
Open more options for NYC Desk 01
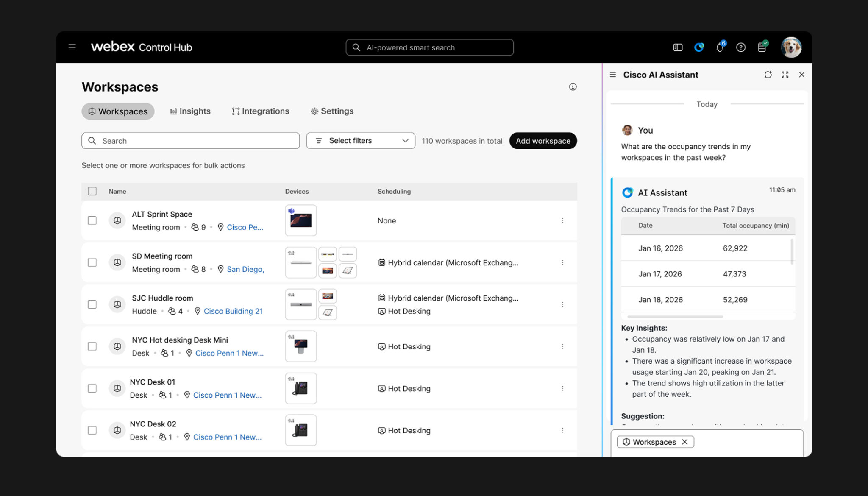(562, 388)
